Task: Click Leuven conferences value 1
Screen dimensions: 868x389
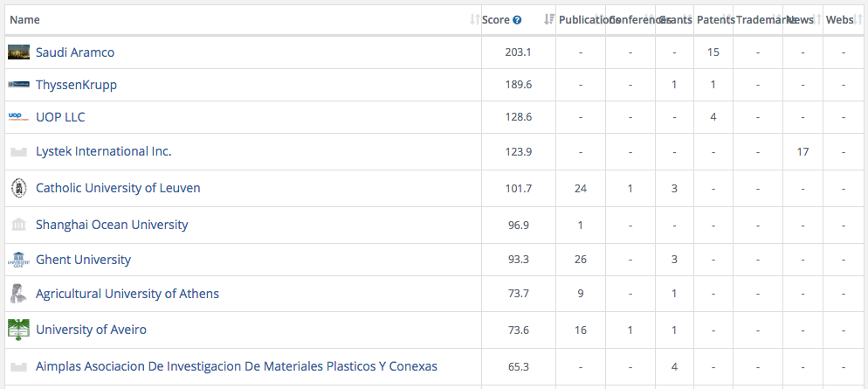Action: (x=630, y=188)
